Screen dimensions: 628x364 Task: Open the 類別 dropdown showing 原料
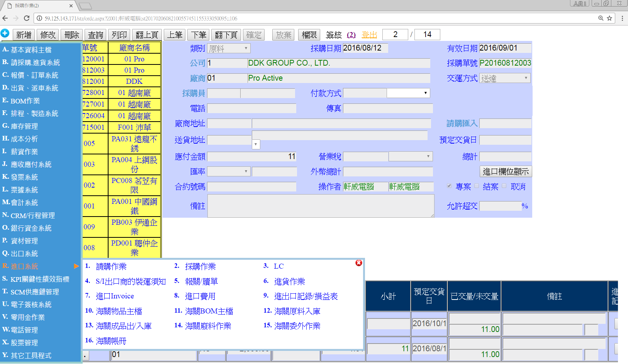click(229, 48)
